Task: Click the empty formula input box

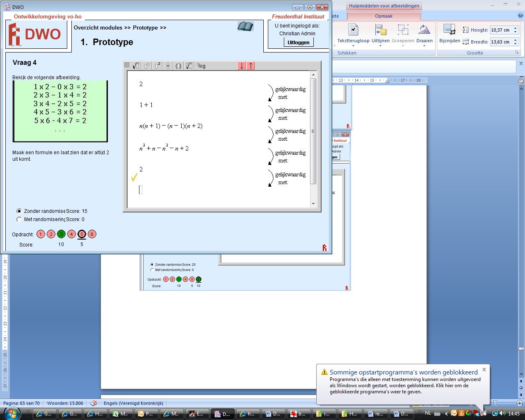Action: [x=140, y=189]
